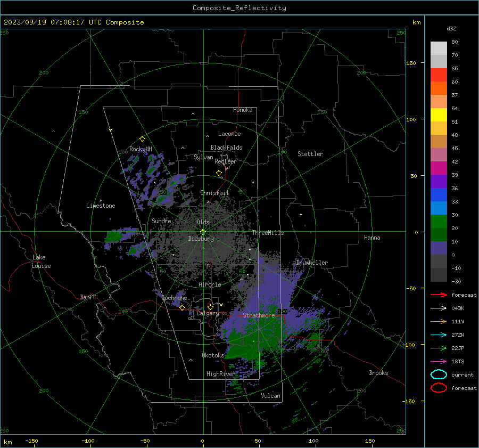Screen dimensions: 479x448
Task: Select the orange 111V arrow in legend
Action: point(439,321)
